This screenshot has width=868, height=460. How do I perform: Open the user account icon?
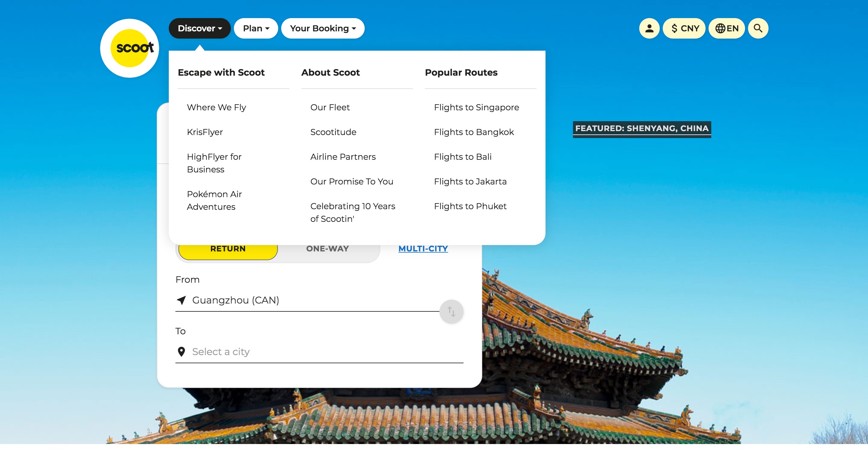coord(649,28)
